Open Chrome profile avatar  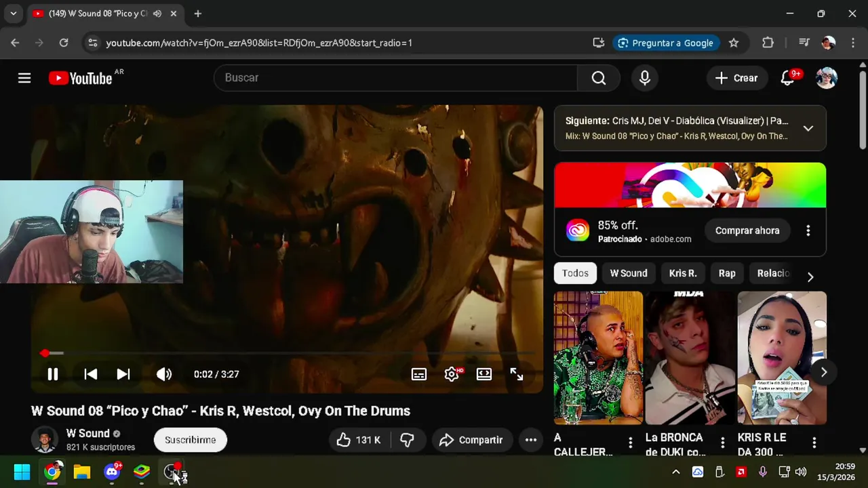tap(828, 43)
